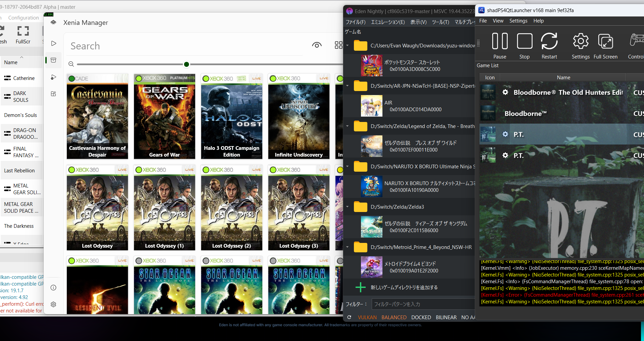Click the Name column header in shadPS4
644x341 pixels.
(x=563, y=78)
